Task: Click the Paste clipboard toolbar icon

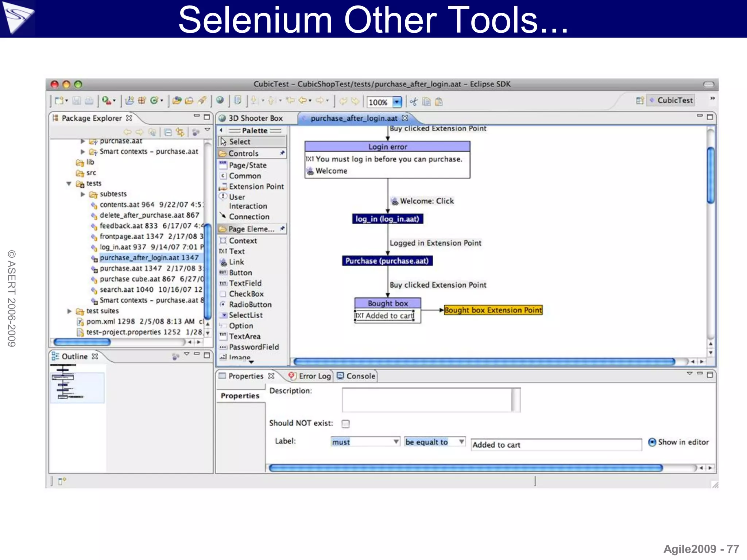Action: tap(439, 102)
